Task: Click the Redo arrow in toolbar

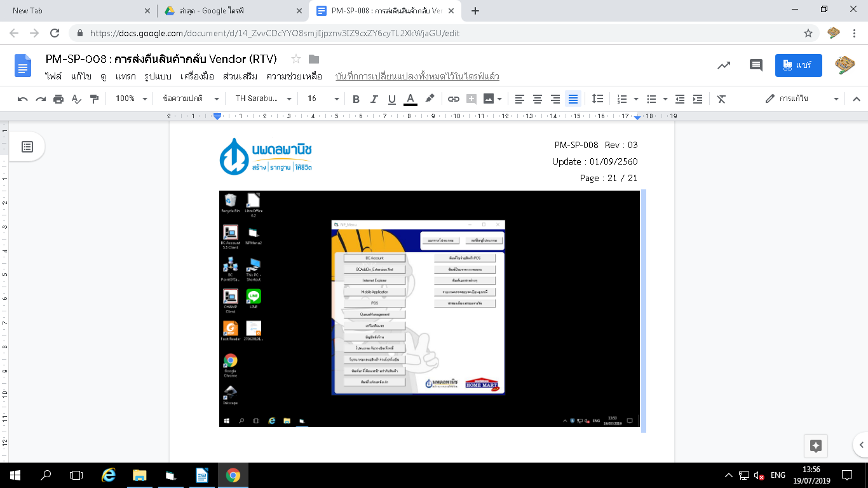Action: (41, 99)
